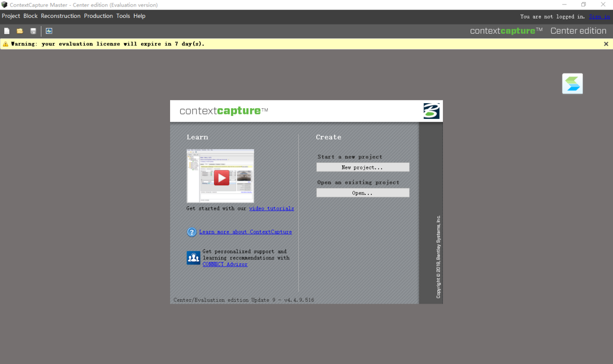Click the CONNECT Advisor people icon
The width and height of the screenshot is (613, 364).
tap(193, 258)
